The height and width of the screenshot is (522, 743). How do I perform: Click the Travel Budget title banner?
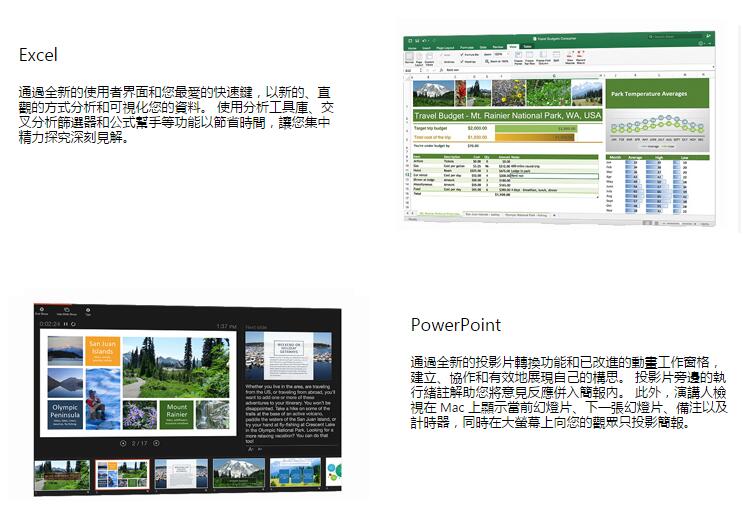click(507, 115)
